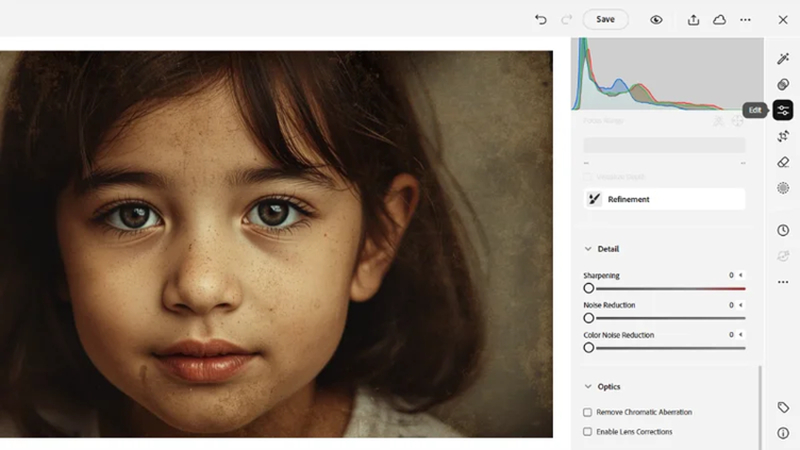Collapse the Detail section
Screen dimensions: 800x450
pyautogui.click(x=588, y=249)
